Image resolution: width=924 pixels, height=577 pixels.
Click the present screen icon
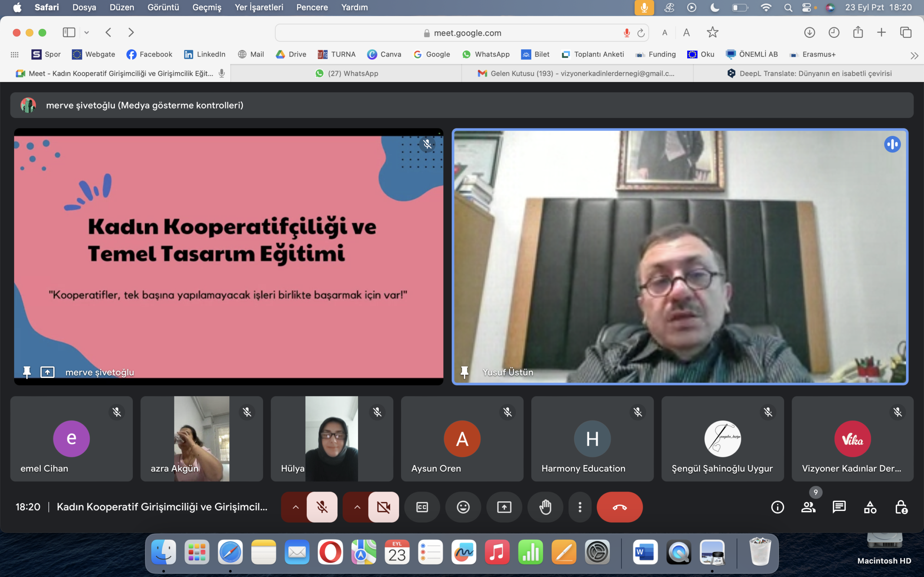pyautogui.click(x=504, y=507)
